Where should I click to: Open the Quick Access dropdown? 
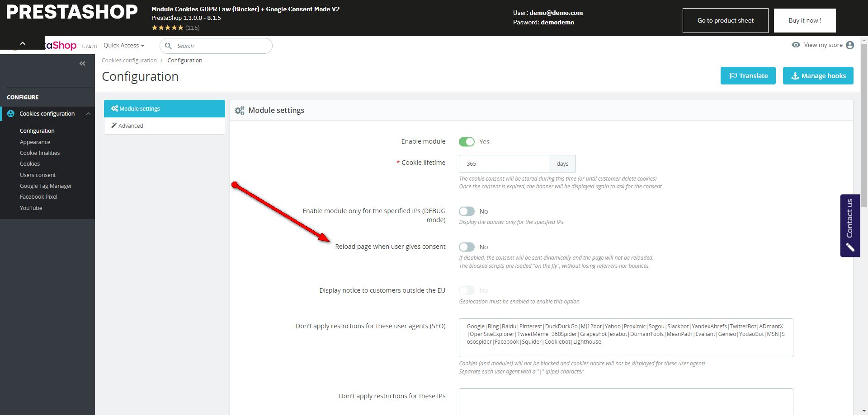124,46
